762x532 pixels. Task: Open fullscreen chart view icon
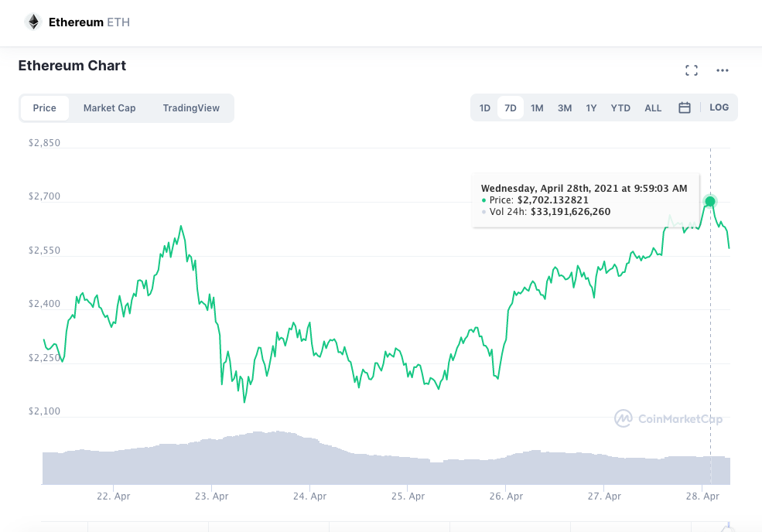[692, 70]
